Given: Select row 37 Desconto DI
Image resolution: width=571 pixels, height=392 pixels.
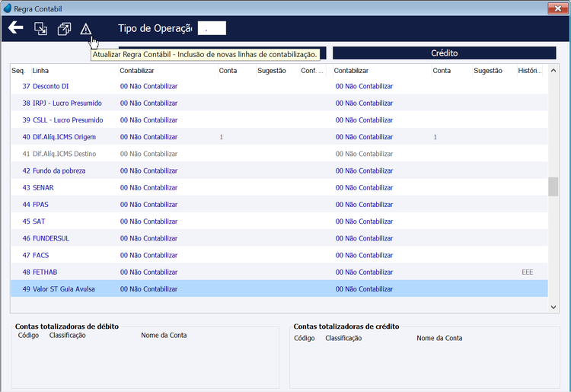Looking at the screenshot, I should point(279,86).
